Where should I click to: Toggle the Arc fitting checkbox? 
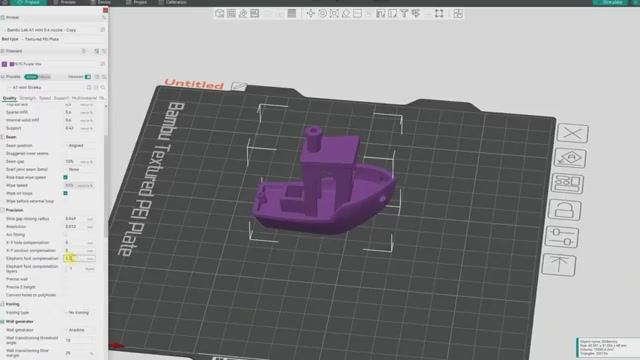tap(65, 235)
